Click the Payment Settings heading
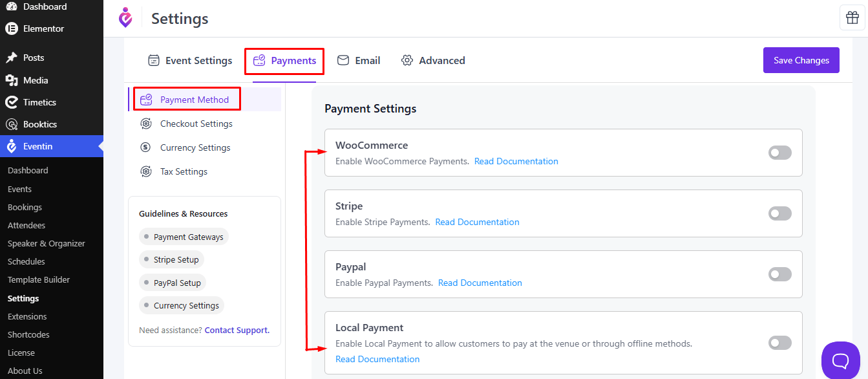 tap(370, 109)
